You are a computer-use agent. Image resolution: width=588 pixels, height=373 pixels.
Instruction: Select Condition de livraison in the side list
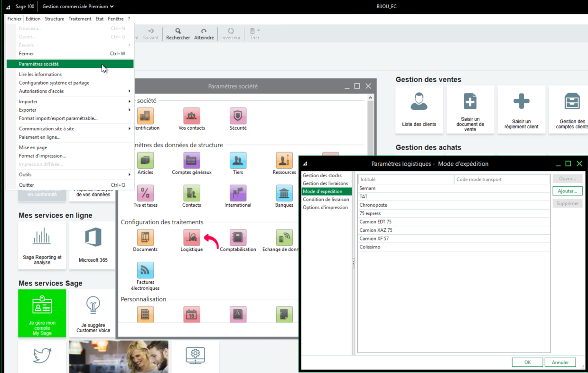(326, 200)
